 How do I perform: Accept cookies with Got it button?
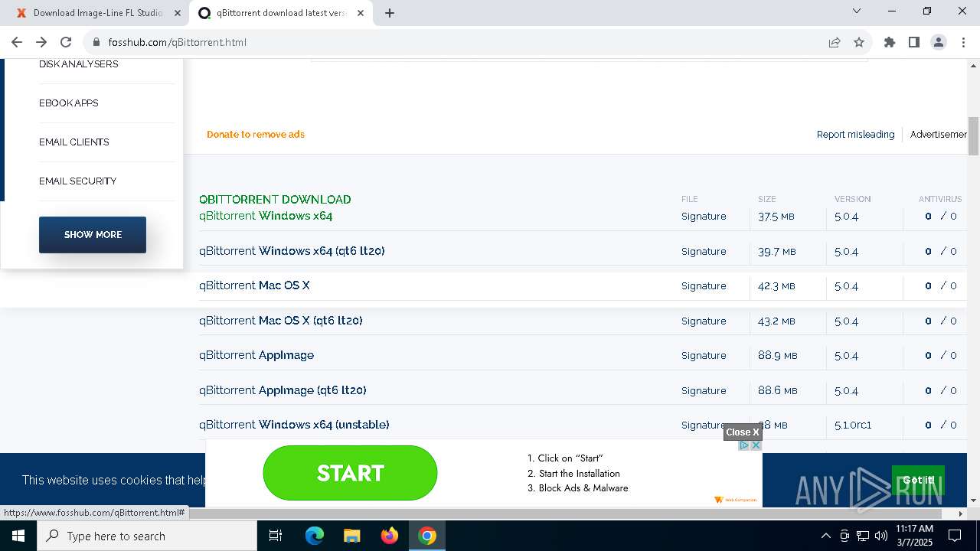click(918, 481)
